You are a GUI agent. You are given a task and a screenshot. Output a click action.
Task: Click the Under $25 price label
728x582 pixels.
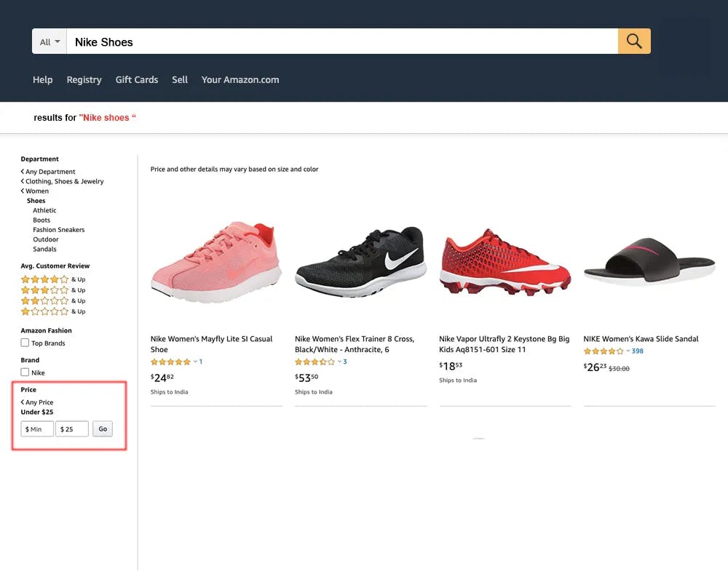[37, 412]
